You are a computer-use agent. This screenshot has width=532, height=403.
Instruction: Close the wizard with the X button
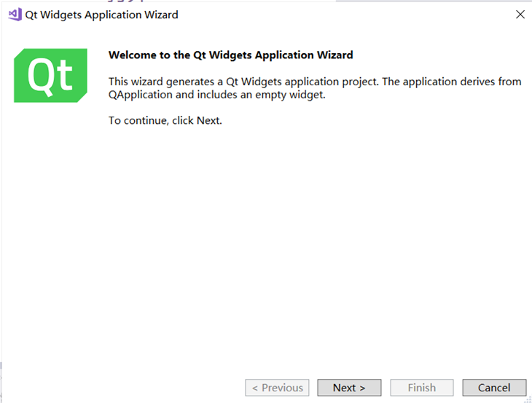click(x=520, y=15)
